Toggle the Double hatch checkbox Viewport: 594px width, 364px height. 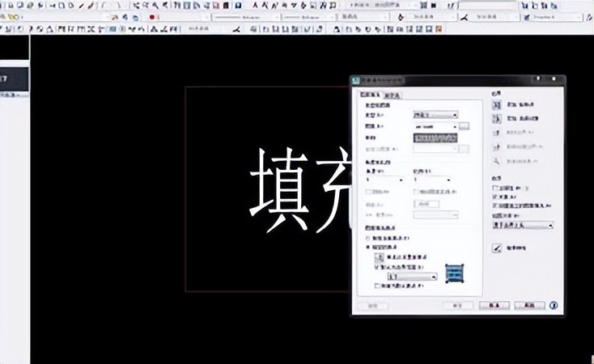[x=368, y=192]
